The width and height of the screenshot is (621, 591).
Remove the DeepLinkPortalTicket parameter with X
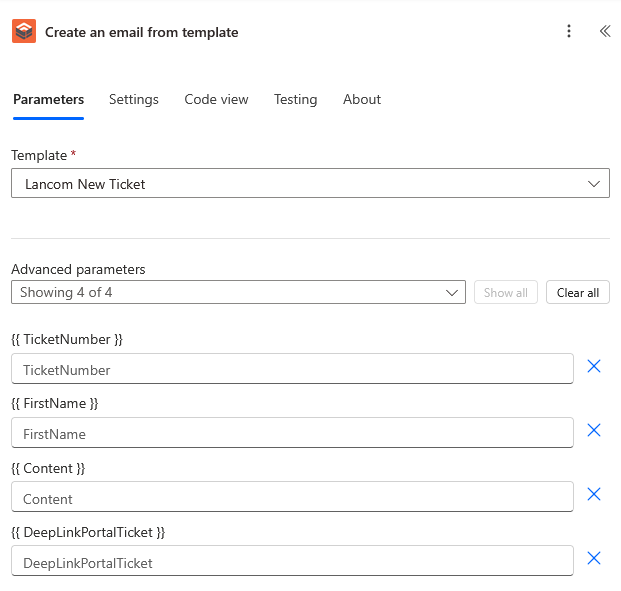[594, 559]
